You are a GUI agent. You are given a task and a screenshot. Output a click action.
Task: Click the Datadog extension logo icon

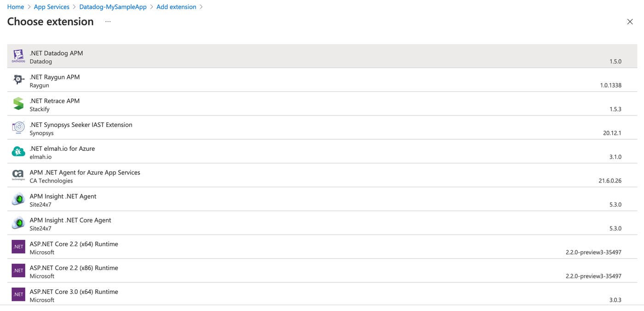point(18,56)
